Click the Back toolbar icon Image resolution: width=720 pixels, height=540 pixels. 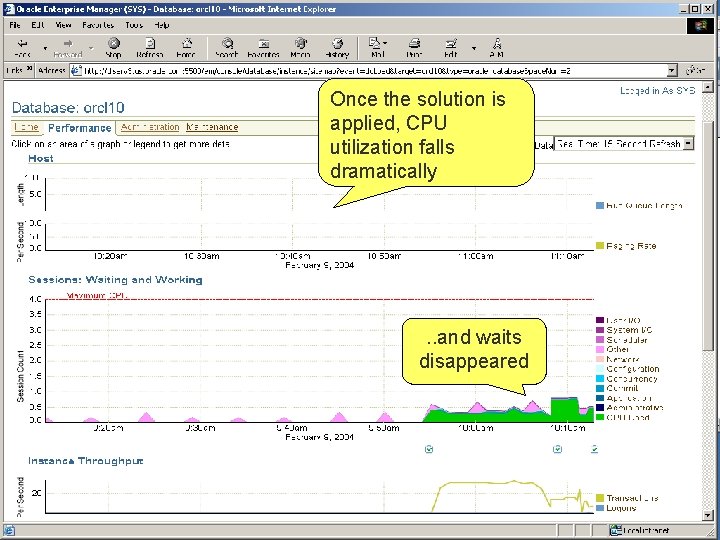point(22,44)
